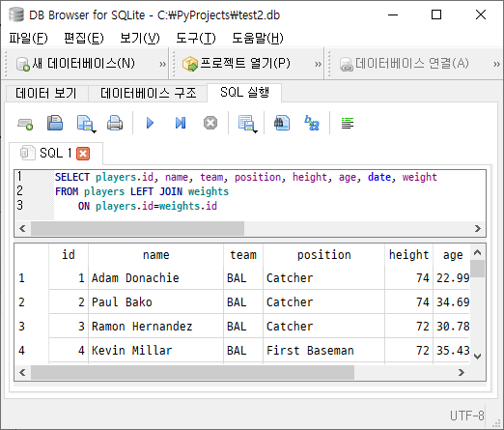Open the 편집(E) menu
The image size is (504, 430).
pyautogui.click(x=84, y=39)
